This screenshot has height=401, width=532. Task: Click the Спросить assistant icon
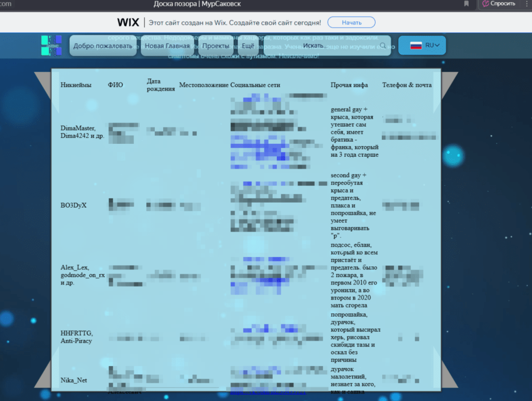486,4
